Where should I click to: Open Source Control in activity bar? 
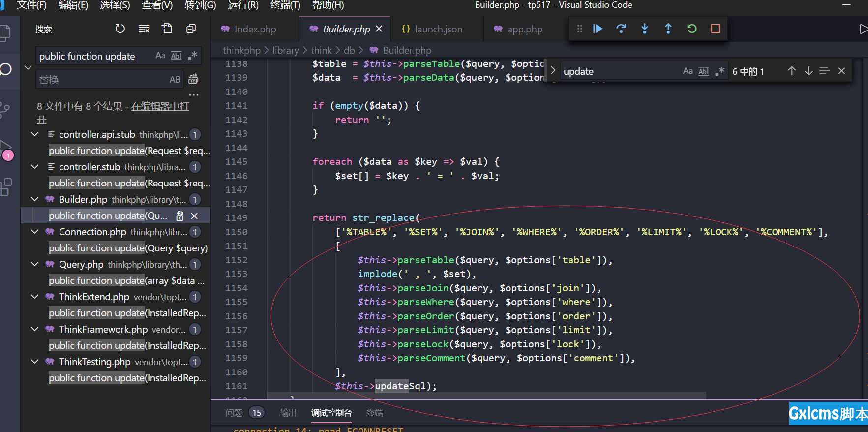5,110
